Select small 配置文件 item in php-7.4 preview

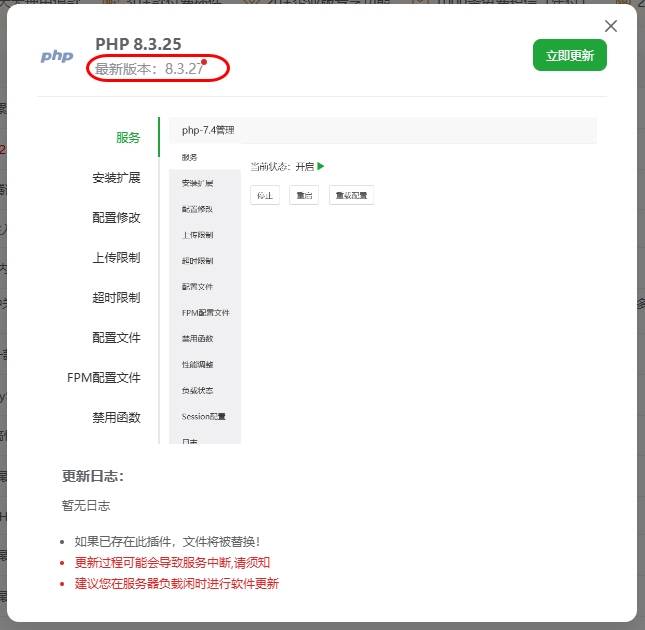tap(197, 287)
